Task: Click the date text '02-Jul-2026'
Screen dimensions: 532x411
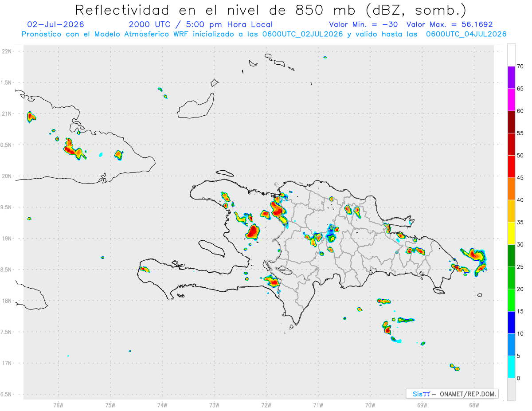Action: (55, 24)
